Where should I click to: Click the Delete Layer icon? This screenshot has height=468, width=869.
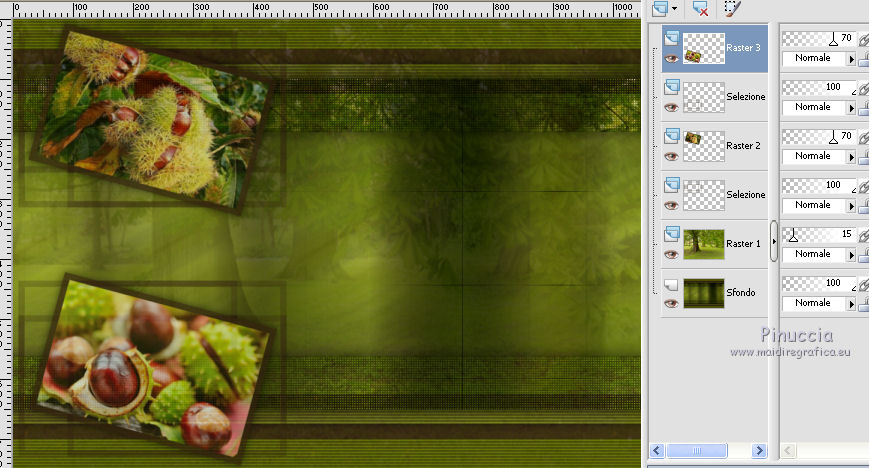click(x=701, y=8)
